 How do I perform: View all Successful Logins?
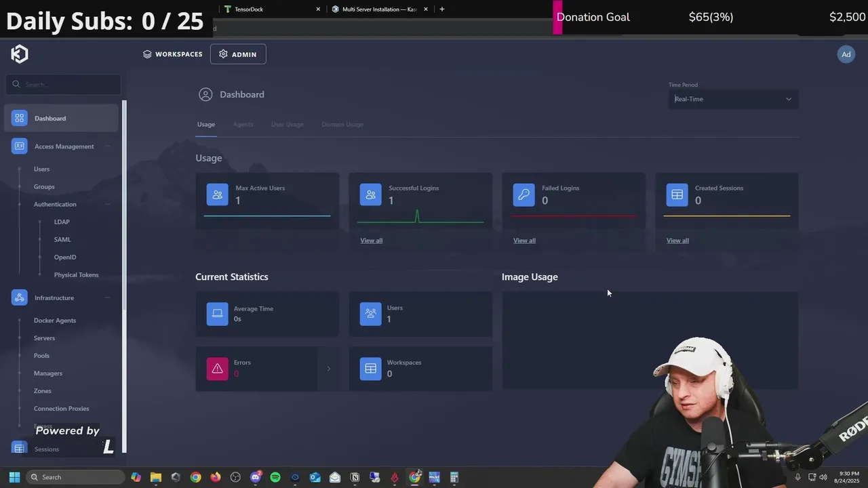tap(371, 241)
